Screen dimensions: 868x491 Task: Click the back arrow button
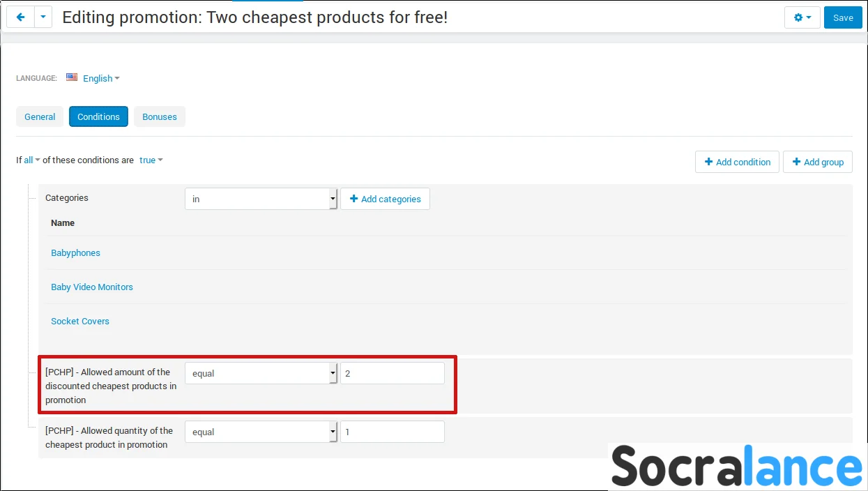click(20, 17)
